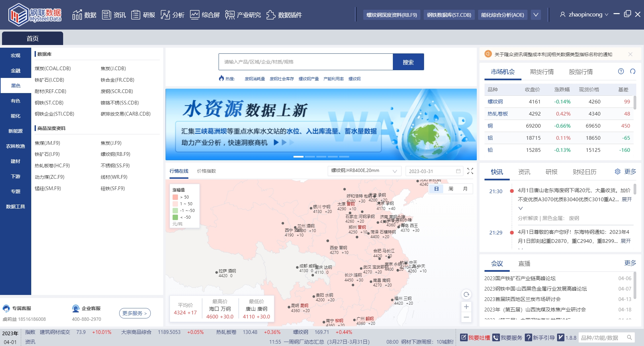Click the >50 red legend swatch
This screenshot has height=346, width=644.
[x=175, y=197]
